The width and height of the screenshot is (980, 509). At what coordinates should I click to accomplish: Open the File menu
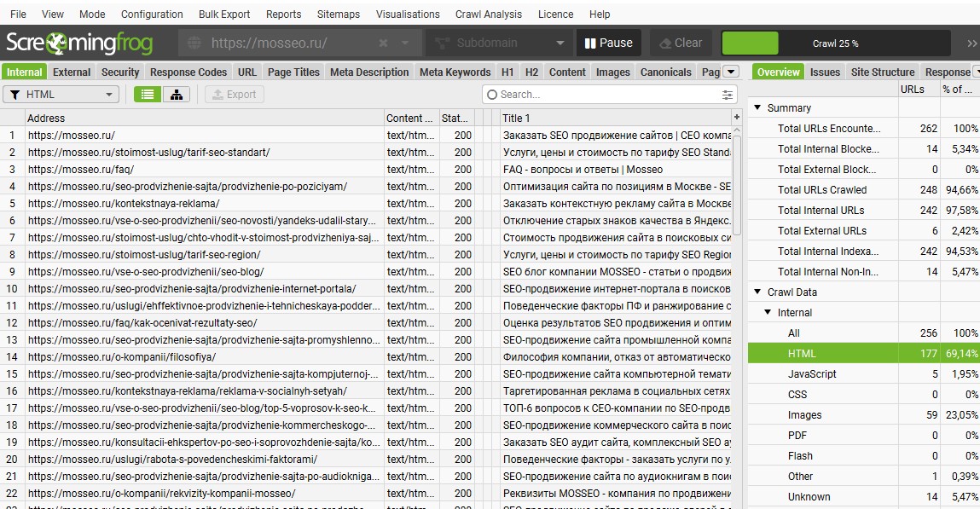pyautogui.click(x=18, y=14)
